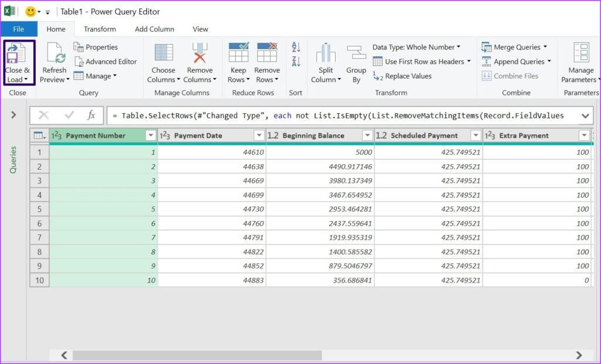Click the Remove Columns icon
This screenshot has height=364, width=601.
coord(200,52)
